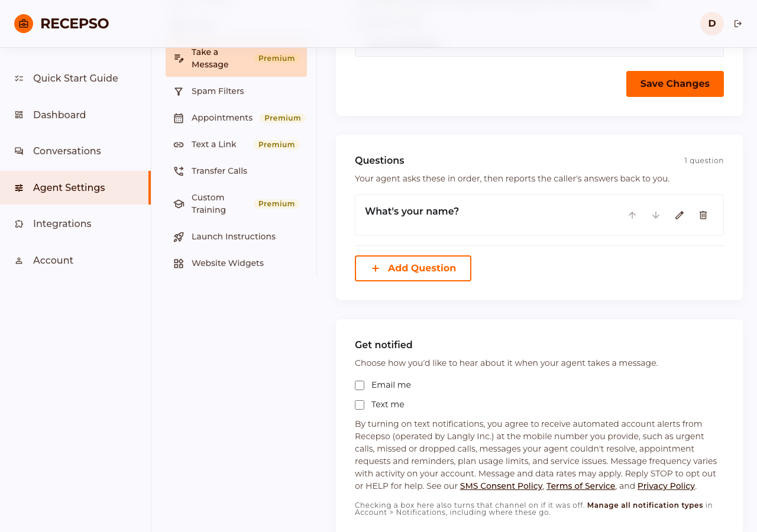Viewport: 757px width, 532px height.
Task: Open Integrations from the sidebar
Action: click(x=75, y=224)
